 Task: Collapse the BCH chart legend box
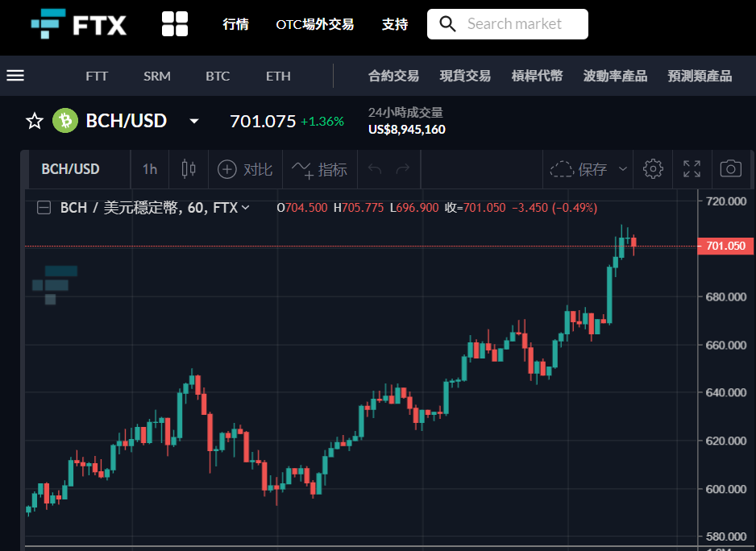pyautogui.click(x=44, y=208)
